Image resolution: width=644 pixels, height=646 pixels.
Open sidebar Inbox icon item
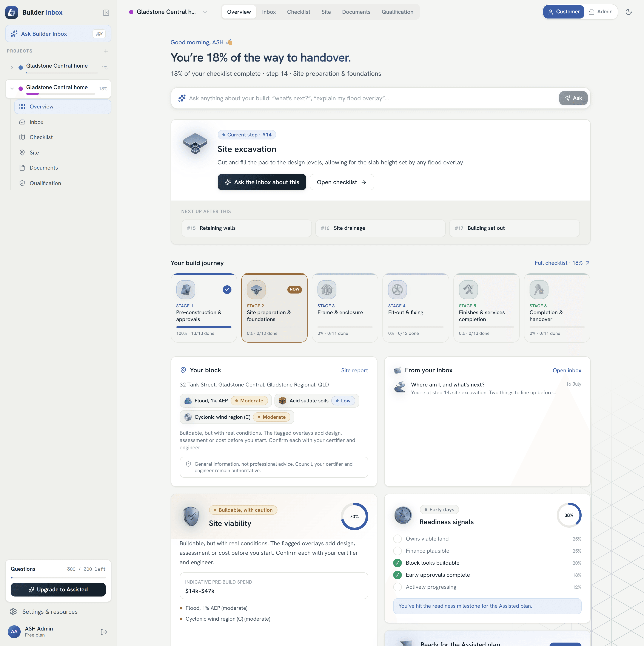[x=22, y=122]
